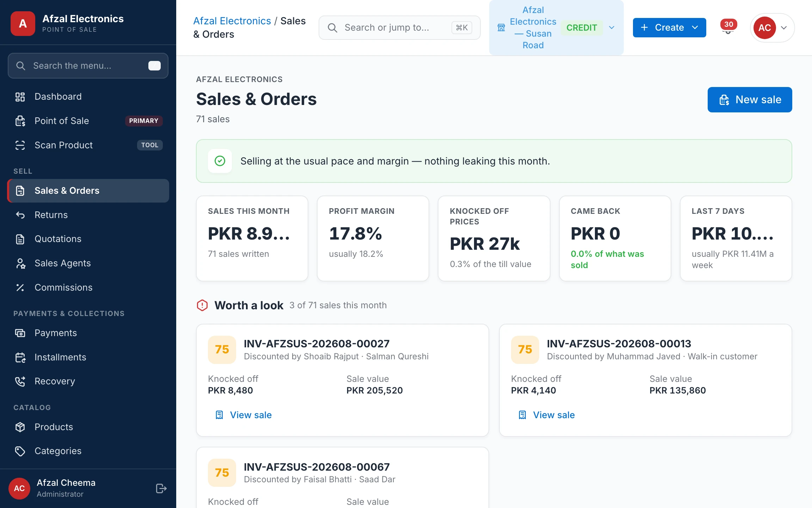The height and width of the screenshot is (508, 812).
Task: View sale for invoice INV-AFZSUS-202608-00013
Action: (x=547, y=415)
